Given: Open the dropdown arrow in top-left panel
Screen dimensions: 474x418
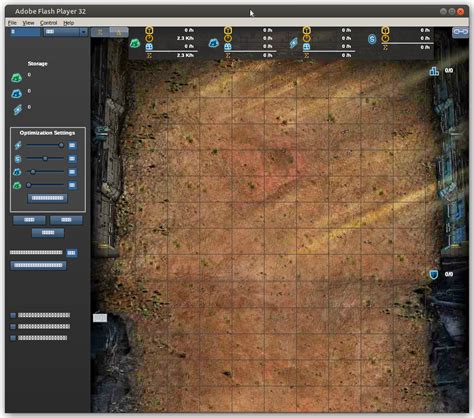Looking at the screenshot, I should click(x=83, y=32).
